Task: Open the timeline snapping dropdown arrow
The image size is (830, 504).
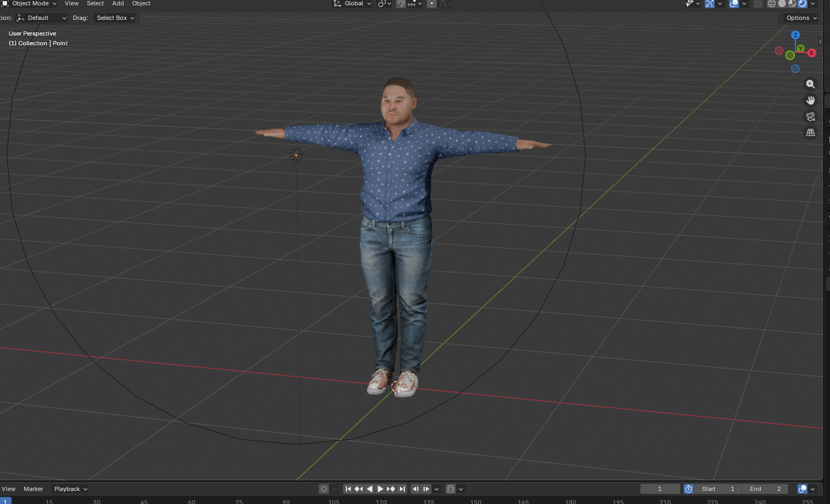Action: coord(461,489)
